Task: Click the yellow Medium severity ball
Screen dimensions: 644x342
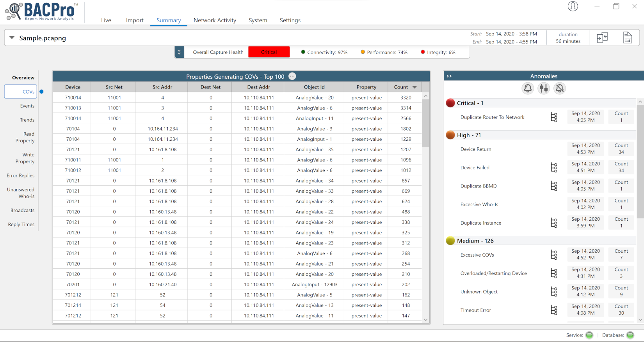Action: point(450,241)
